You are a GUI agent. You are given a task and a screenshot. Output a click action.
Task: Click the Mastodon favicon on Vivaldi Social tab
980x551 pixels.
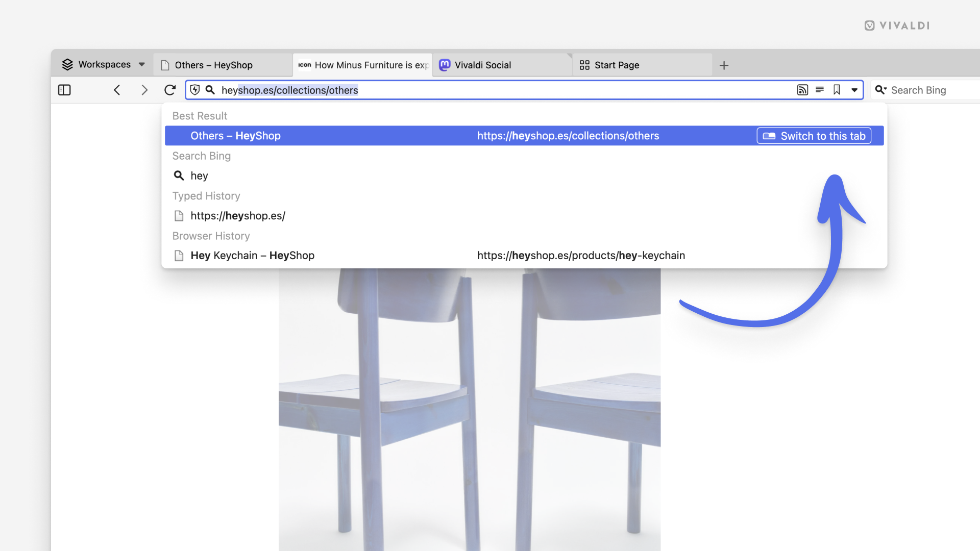(x=444, y=65)
